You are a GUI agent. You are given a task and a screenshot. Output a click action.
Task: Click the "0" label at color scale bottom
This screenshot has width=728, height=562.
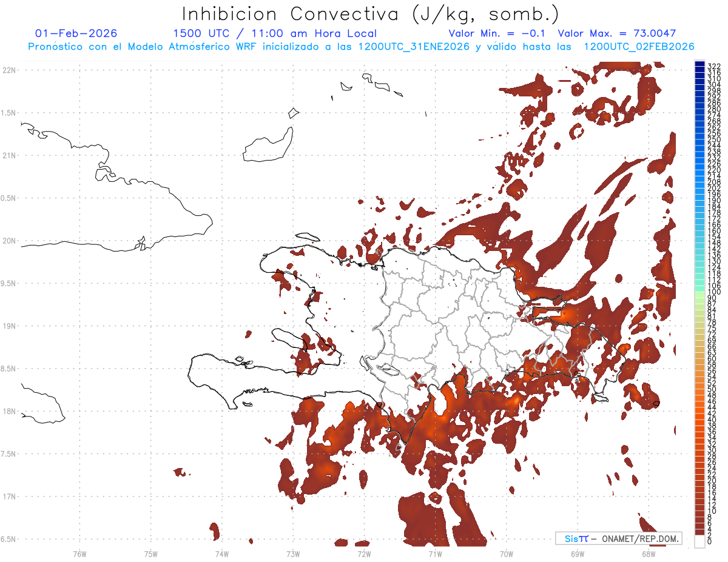[710, 541]
